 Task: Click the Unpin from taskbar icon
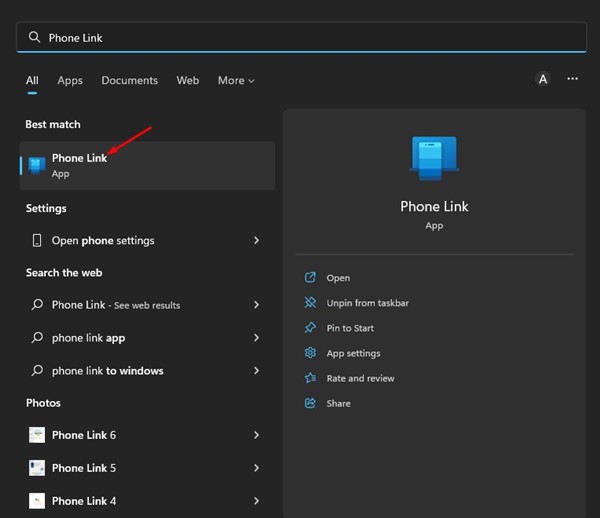click(x=310, y=303)
